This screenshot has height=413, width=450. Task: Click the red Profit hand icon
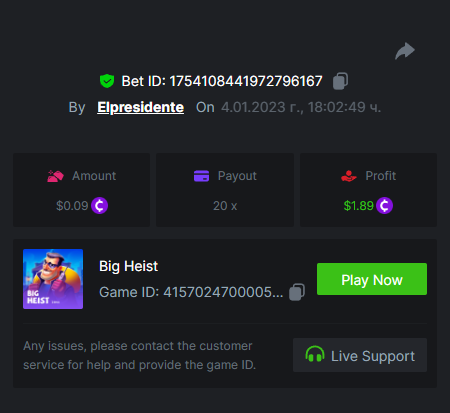pyautogui.click(x=349, y=176)
